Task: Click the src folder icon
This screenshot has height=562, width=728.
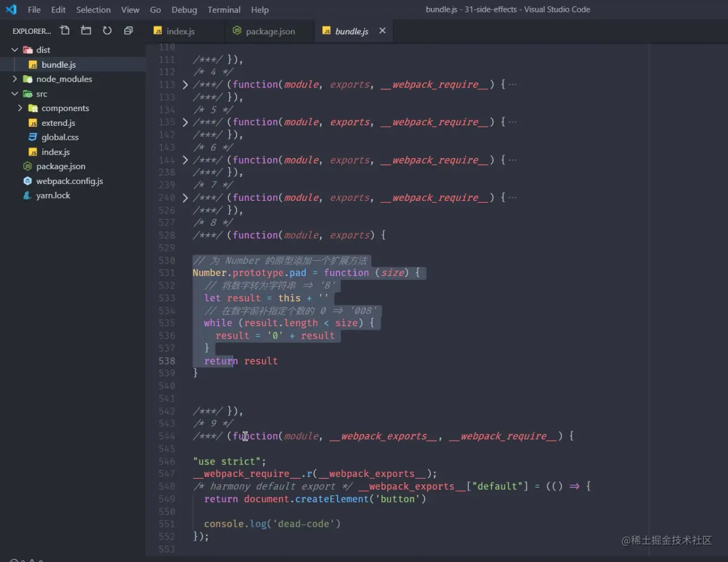Action: (x=28, y=94)
